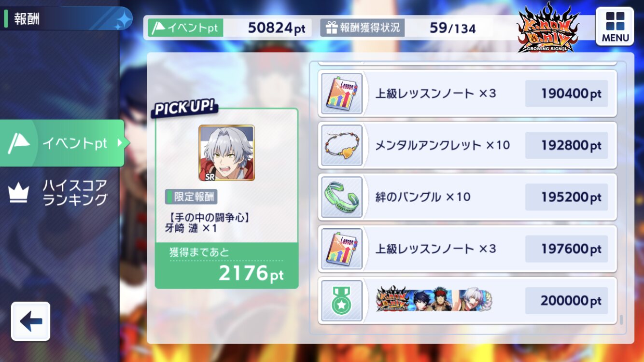The height and width of the screenshot is (362, 644).
Task: Open the MENU grid button
Action: pos(615,27)
